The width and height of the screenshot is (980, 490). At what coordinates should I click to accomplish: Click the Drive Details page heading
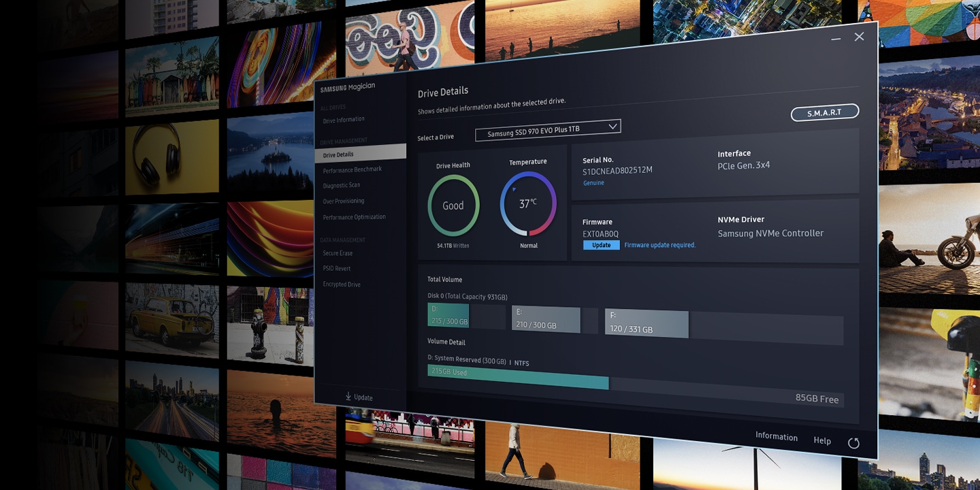pyautogui.click(x=443, y=92)
